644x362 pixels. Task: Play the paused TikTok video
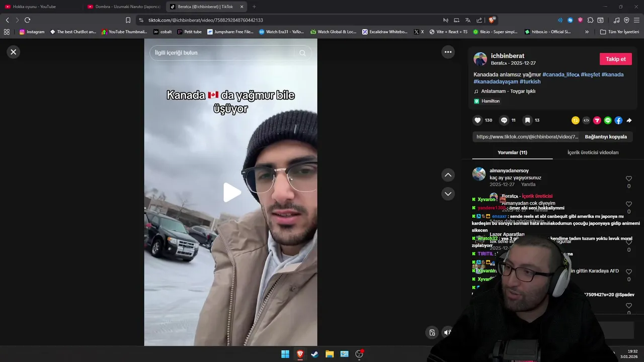pyautogui.click(x=231, y=193)
